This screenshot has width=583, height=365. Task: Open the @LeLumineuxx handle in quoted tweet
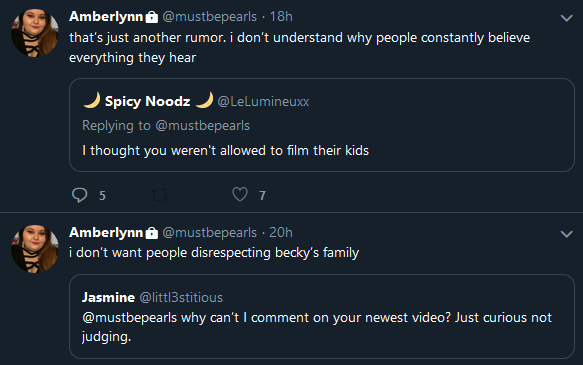click(263, 101)
